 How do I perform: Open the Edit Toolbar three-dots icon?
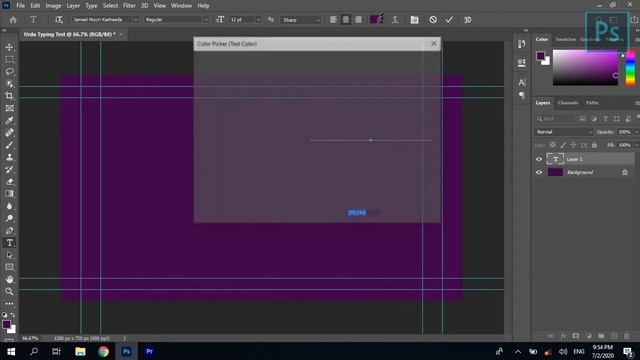pyautogui.click(x=9, y=304)
